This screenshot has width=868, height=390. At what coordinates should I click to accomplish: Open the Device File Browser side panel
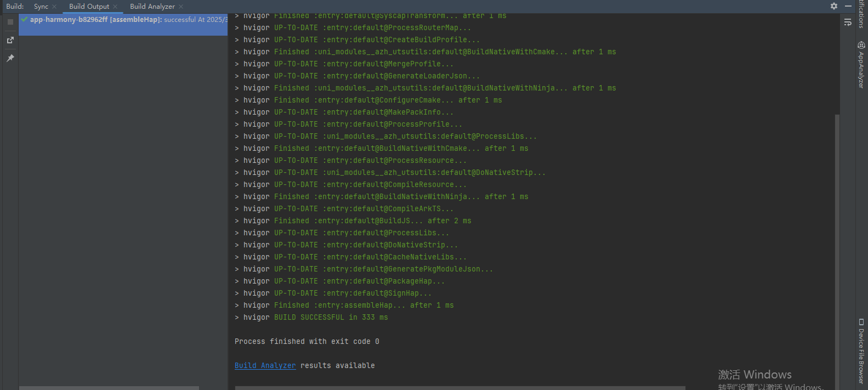pos(861,351)
